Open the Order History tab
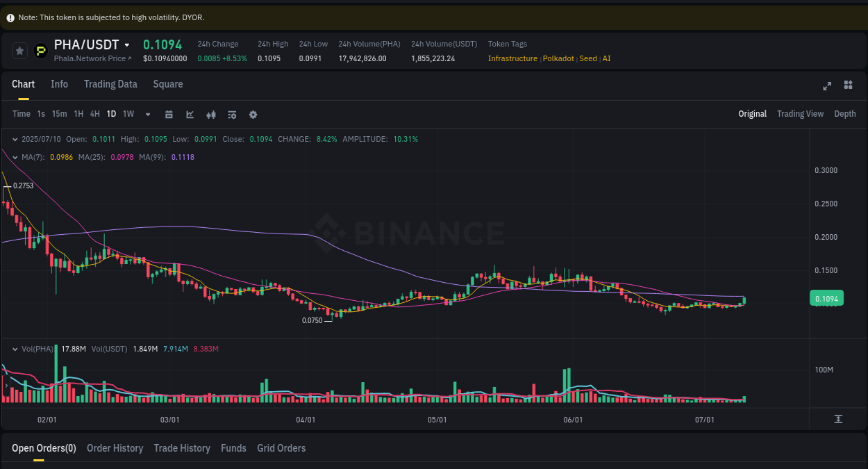Image resolution: width=868 pixels, height=469 pixels. point(115,448)
